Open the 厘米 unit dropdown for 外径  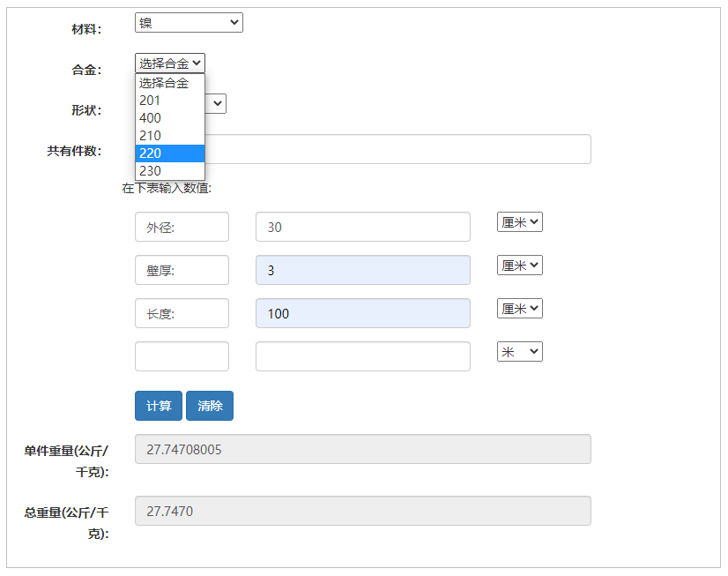point(519,222)
